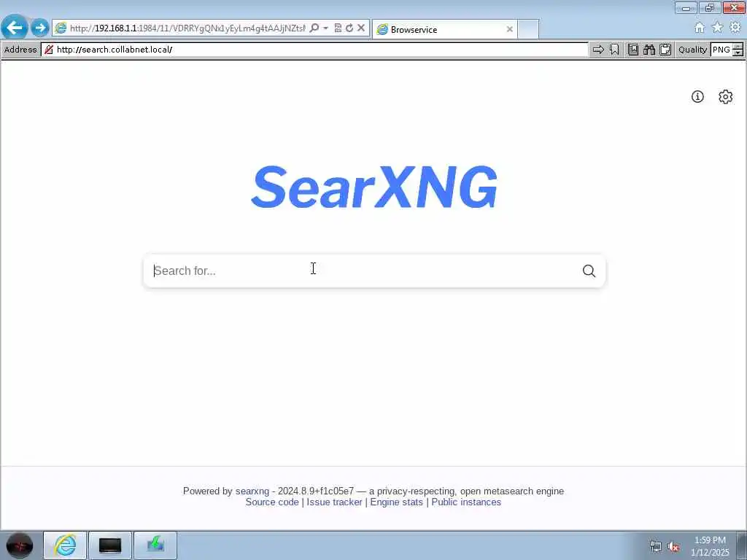
Task: Refresh the page in IE address bar
Action: (x=349, y=28)
